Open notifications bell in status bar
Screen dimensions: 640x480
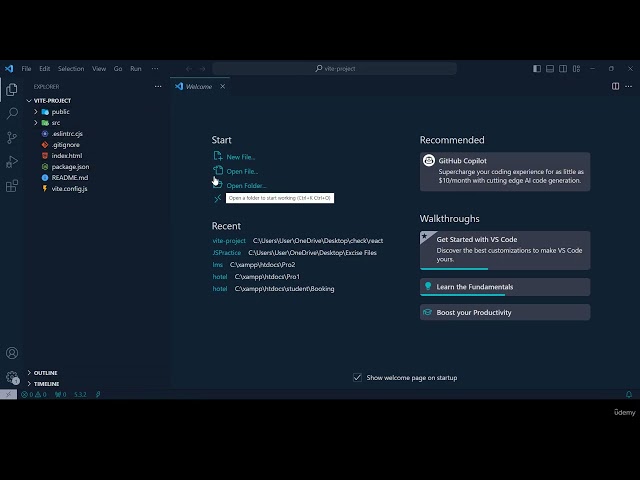click(629, 394)
